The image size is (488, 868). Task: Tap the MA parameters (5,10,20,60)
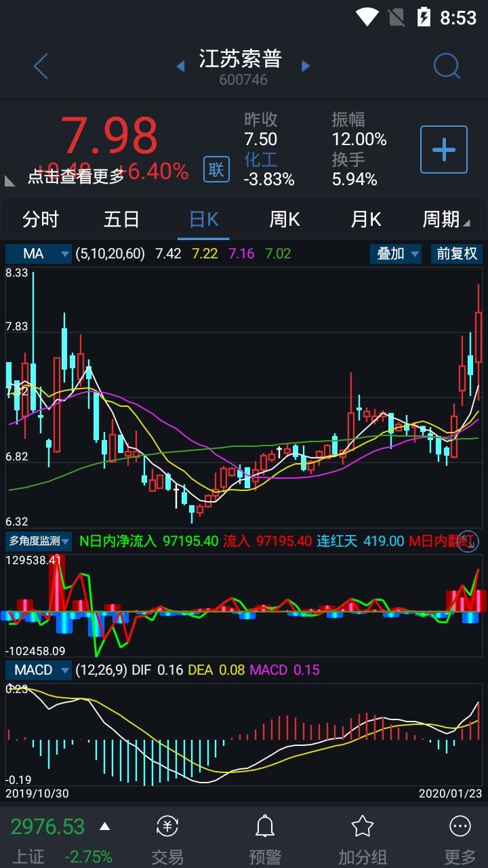click(110, 254)
